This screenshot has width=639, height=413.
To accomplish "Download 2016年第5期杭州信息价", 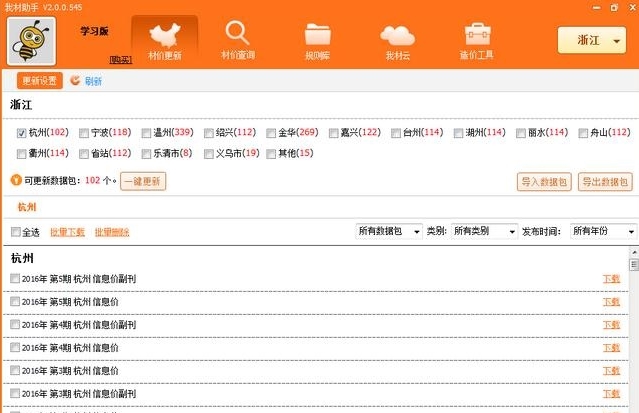I will point(611,302).
